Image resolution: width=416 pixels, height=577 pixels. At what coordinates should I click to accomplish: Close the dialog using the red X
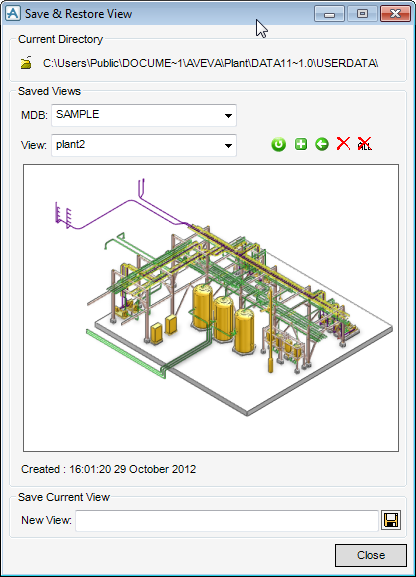point(395,14)
